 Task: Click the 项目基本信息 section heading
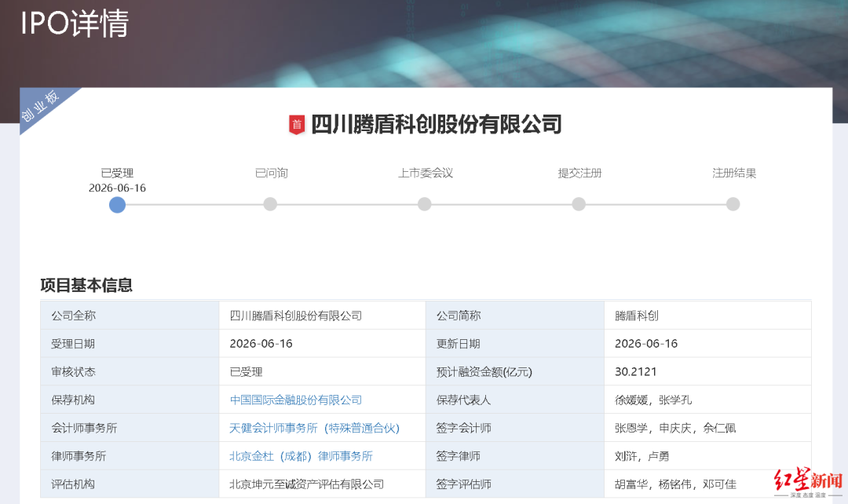86,285
